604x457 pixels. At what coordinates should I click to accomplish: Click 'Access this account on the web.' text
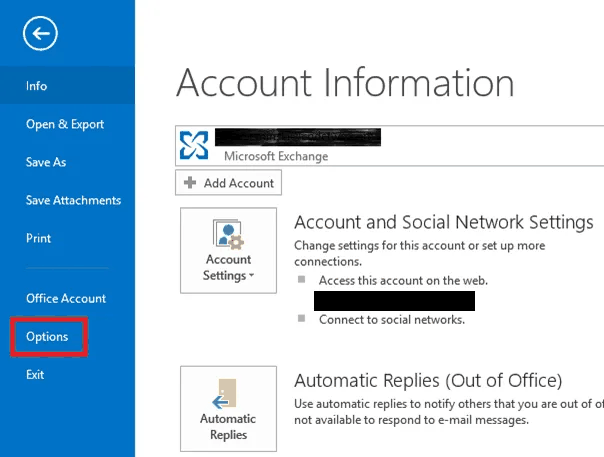[403, 280]
